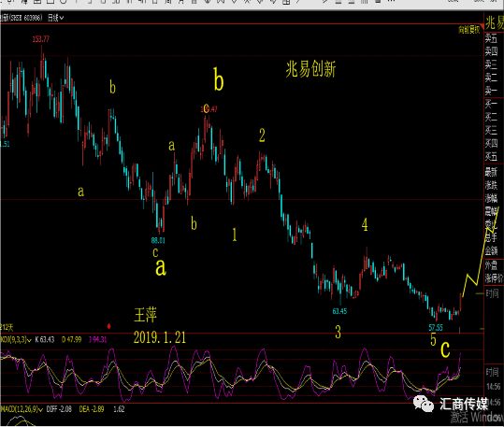Click the low price label 88.01
Screen dimensions: 504x427
pos(158,240)
